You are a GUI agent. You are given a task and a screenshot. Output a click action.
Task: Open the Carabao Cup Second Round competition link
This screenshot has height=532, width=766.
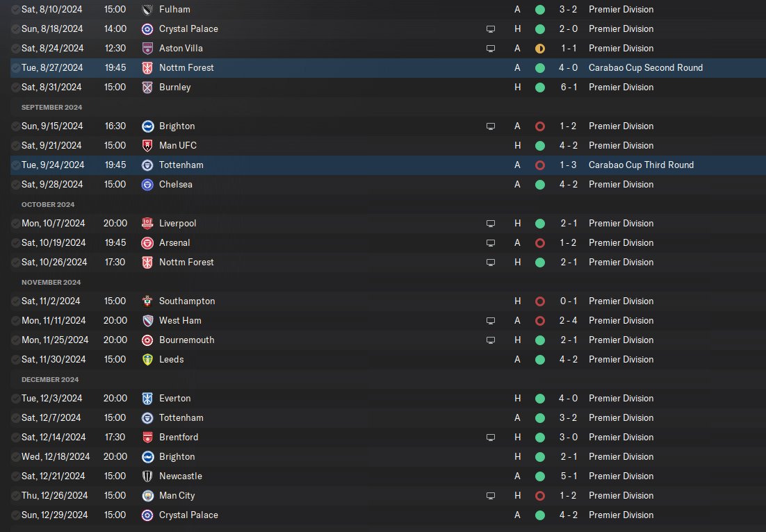(x=645, y=68)
